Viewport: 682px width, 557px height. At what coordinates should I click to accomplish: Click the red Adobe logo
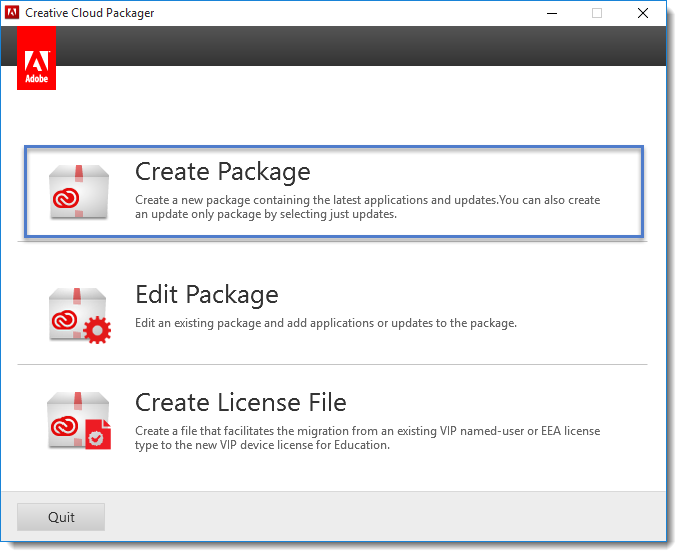tap(37, 58)
